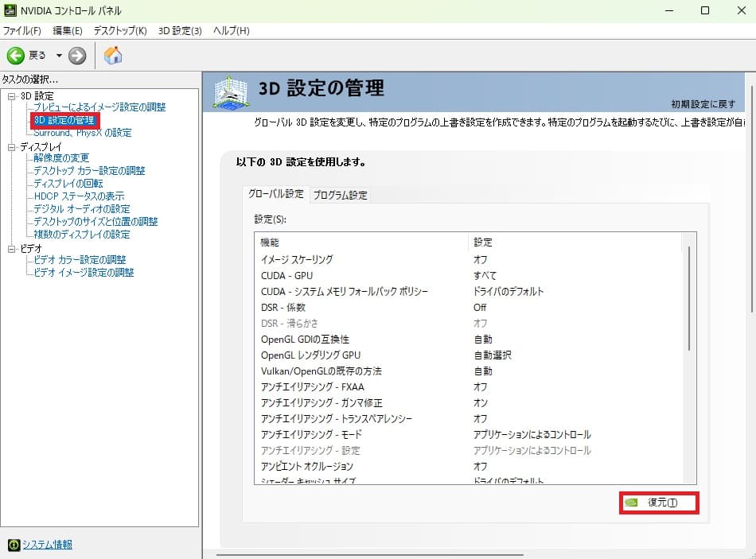Image resolution: width=756 pixels, height=559 pixels.
Task: Select CUDA - システム メモリ フォールバック ポリシー row
Action: 469,292
